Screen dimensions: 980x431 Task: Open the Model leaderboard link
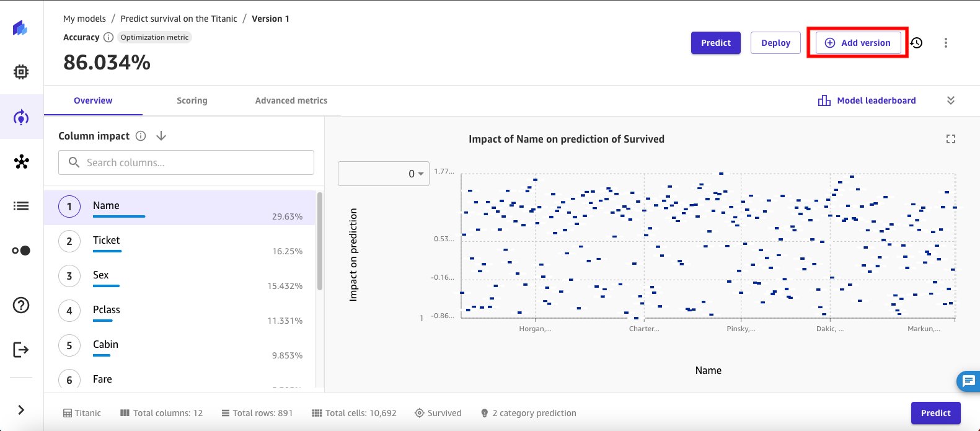[876, 100]
